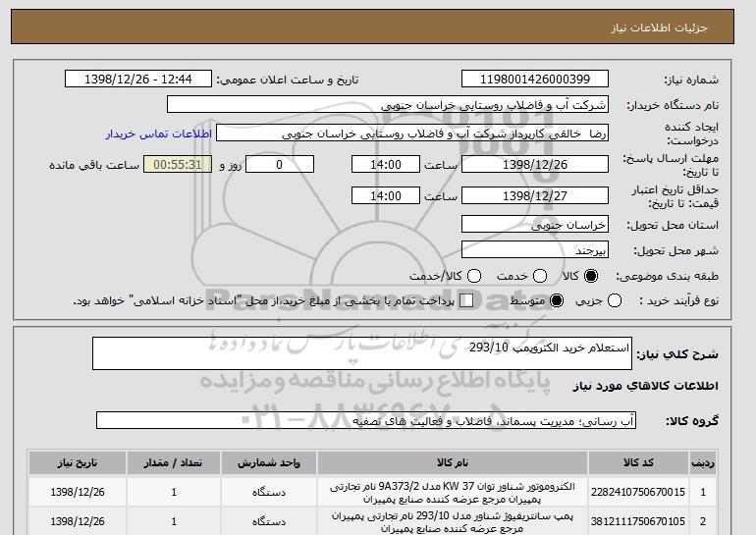This screenshot has height=535, width=756.
Task: Click the request creator name field
Action: tap(412, 134)
